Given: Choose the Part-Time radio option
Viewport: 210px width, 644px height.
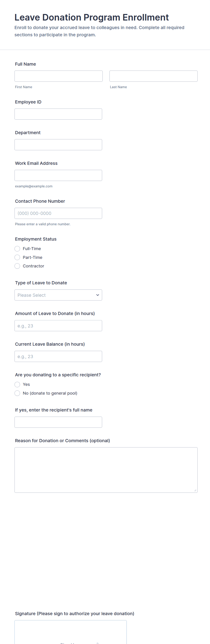Looking at the screenshot, I should [x=17, y=257].
